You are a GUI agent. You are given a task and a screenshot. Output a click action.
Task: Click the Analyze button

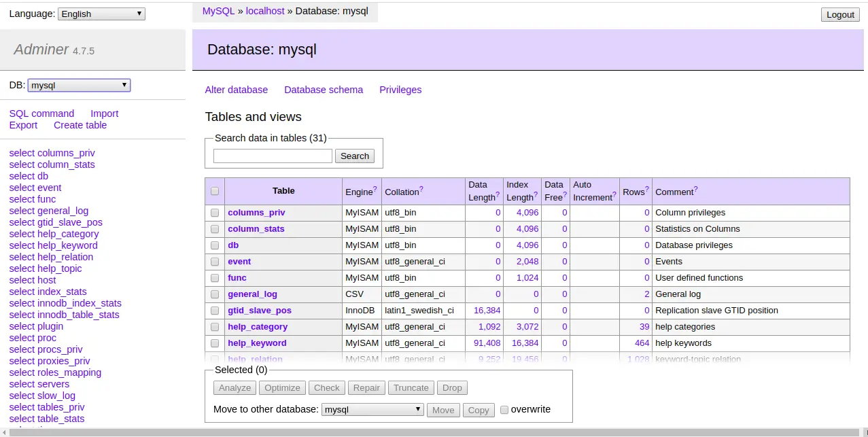(235, 388)
